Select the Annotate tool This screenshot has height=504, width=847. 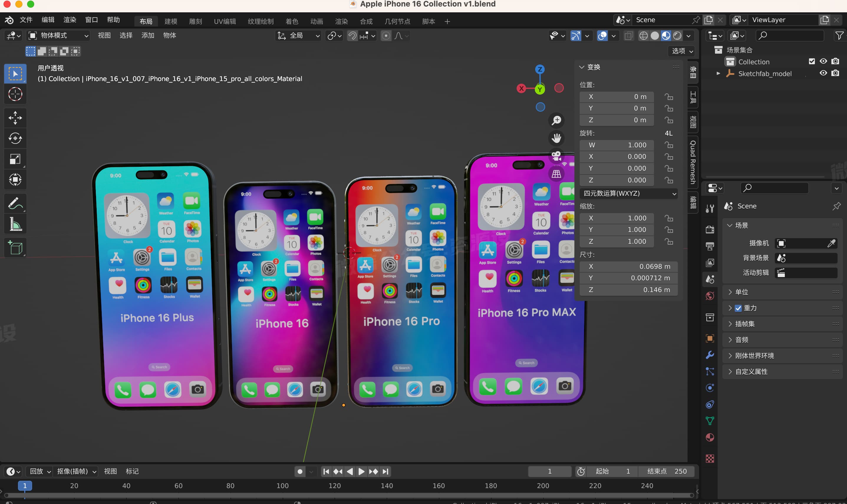15,203
